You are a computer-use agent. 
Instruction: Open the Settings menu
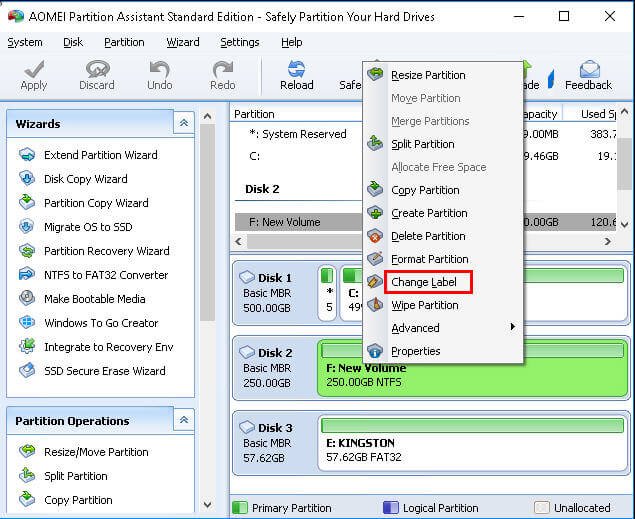(x=240, y=42)
